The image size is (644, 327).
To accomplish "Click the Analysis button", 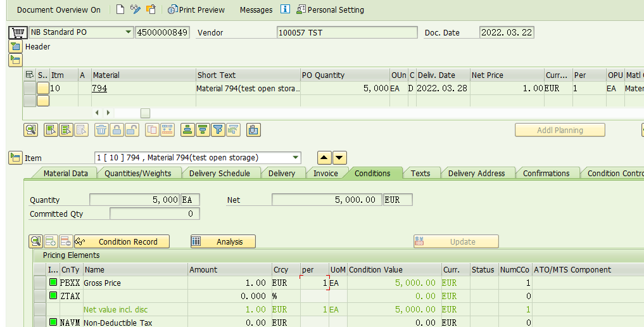I will click(223, 241).
